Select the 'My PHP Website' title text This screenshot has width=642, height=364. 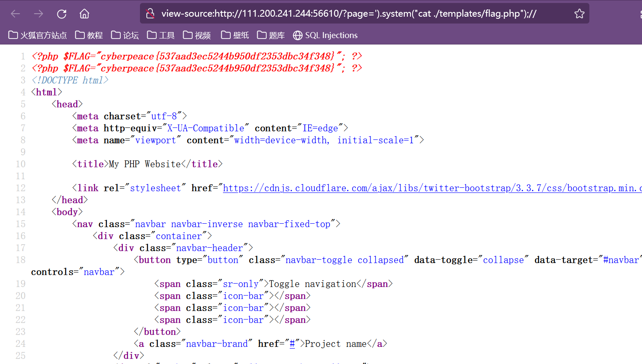(x=145, y=164)
